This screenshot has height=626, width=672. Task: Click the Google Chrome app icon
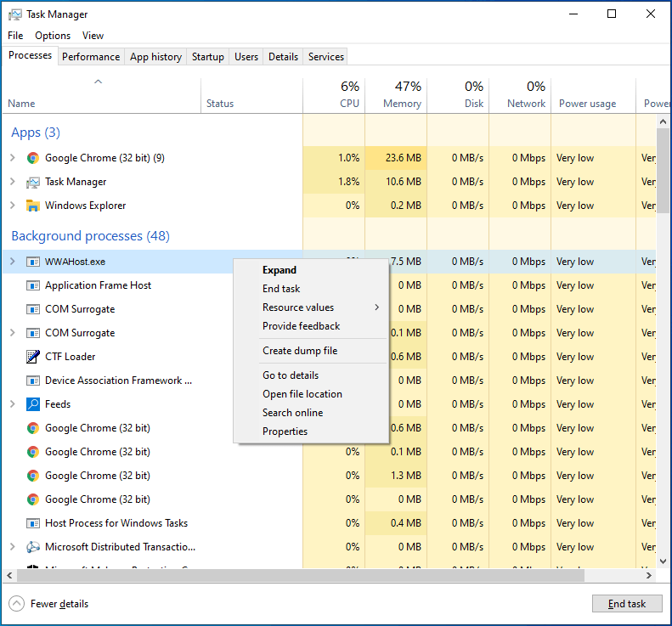pos(33,158)
